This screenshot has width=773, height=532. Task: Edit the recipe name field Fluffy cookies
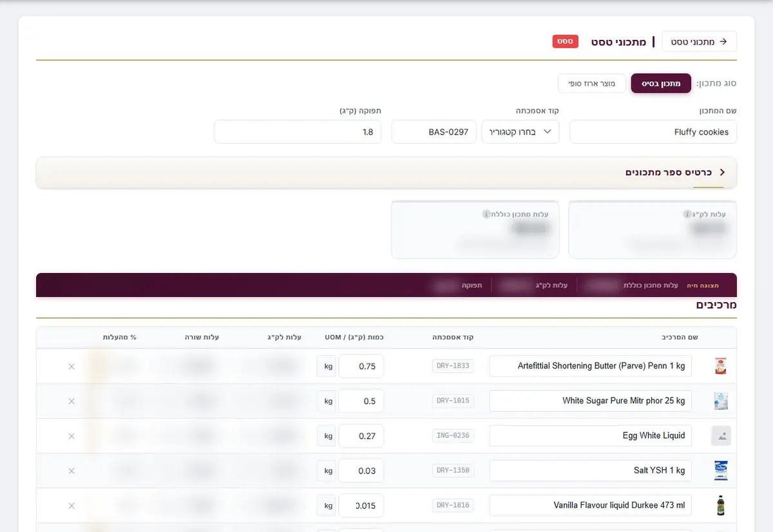(x=653, y=132)
